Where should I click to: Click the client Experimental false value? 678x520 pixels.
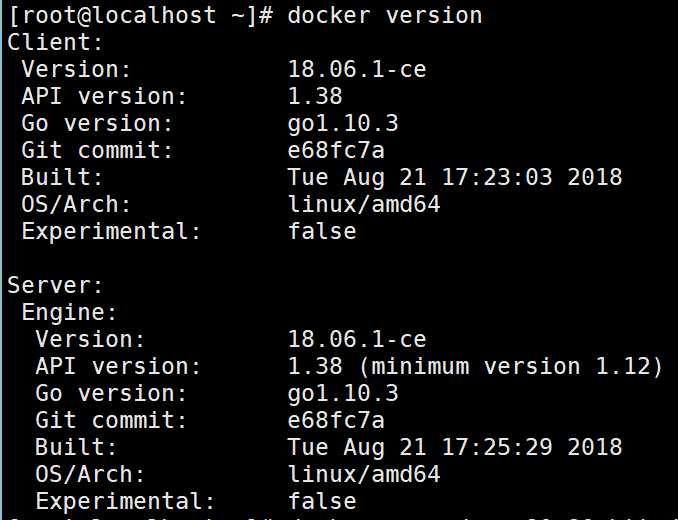point(322,231)
